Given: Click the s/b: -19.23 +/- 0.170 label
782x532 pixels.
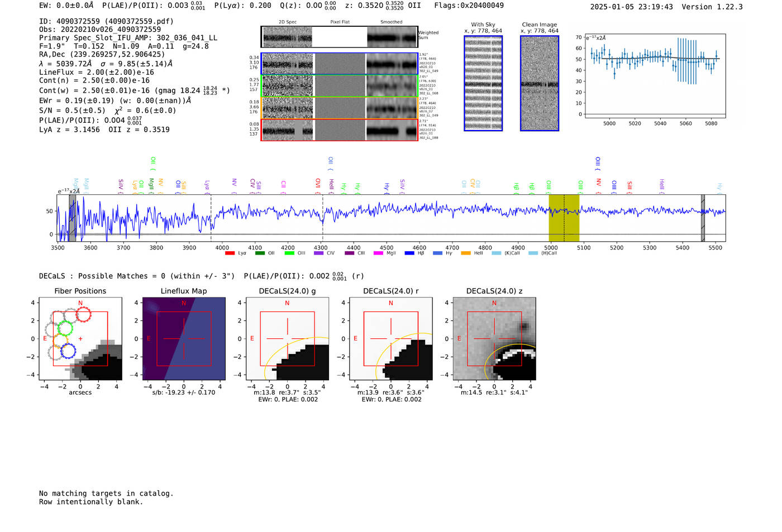Looking at the screenshot, I should [x=184, y=392].
